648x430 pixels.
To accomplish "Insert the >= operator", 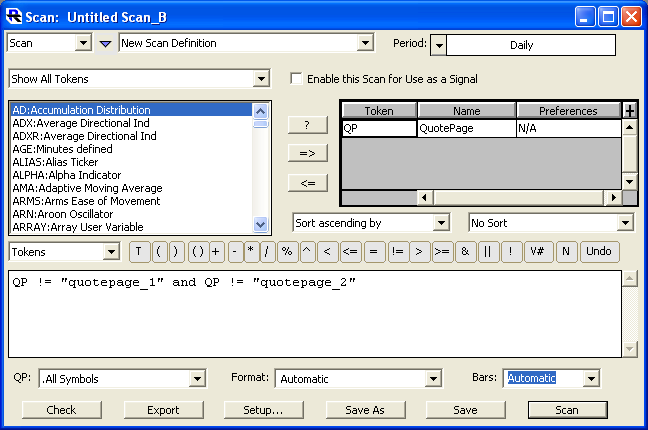I will tap(441, 252).
